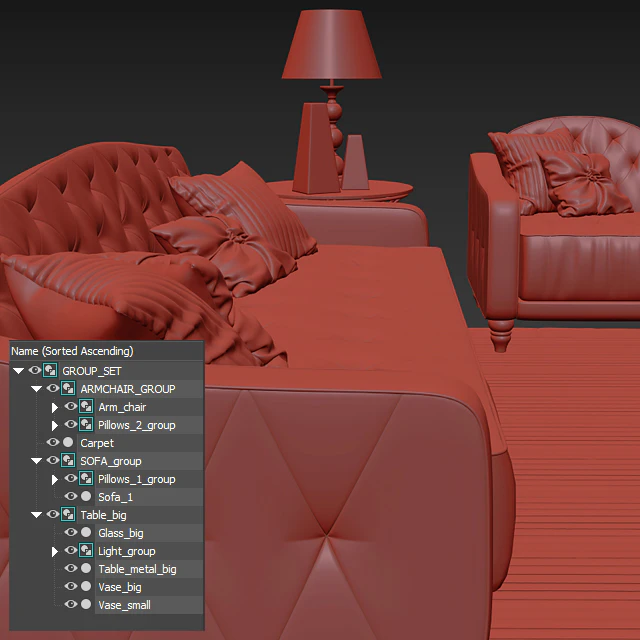Toggle SOFA_group visibility eye

pos(53,460)
